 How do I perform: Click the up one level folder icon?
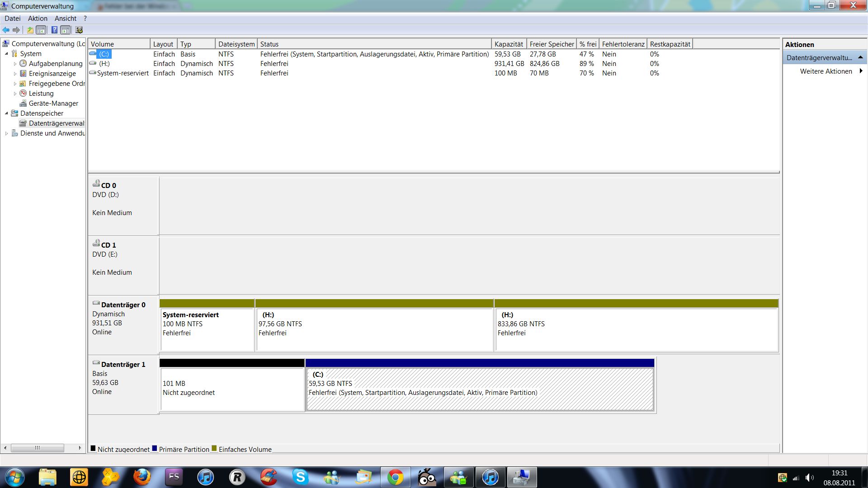[x=30, y=30]
